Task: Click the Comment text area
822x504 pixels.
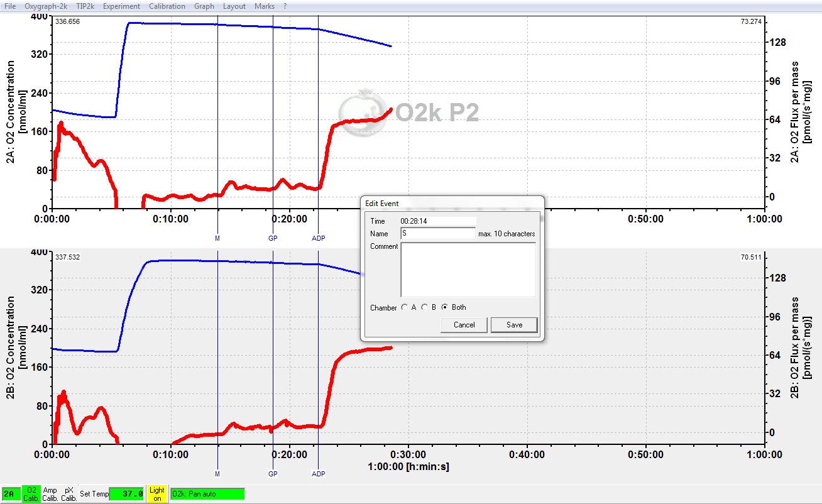Action: [468, 270]
